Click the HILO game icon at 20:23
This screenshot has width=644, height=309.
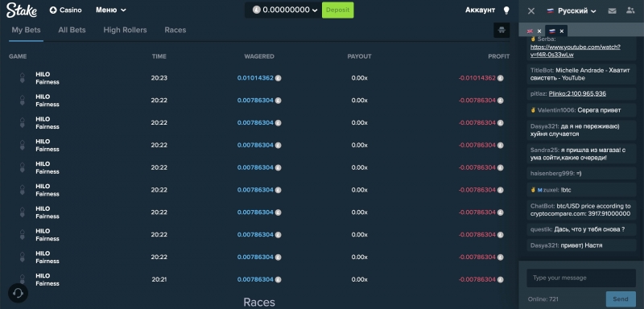point(23,78)
